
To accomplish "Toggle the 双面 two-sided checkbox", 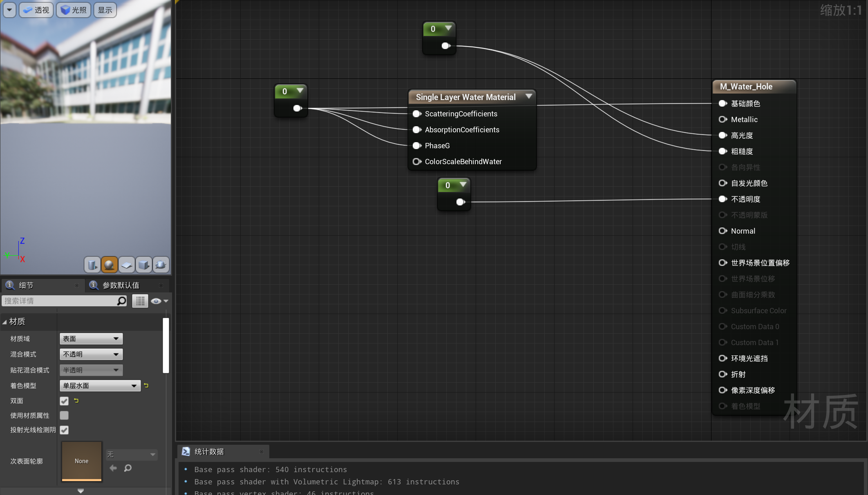I will tap(64, 401).
